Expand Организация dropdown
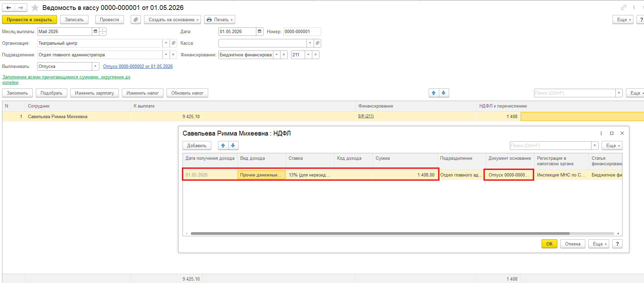Image resolution: width=644 pixels, height=283 pixels. (x=166, y=43)
